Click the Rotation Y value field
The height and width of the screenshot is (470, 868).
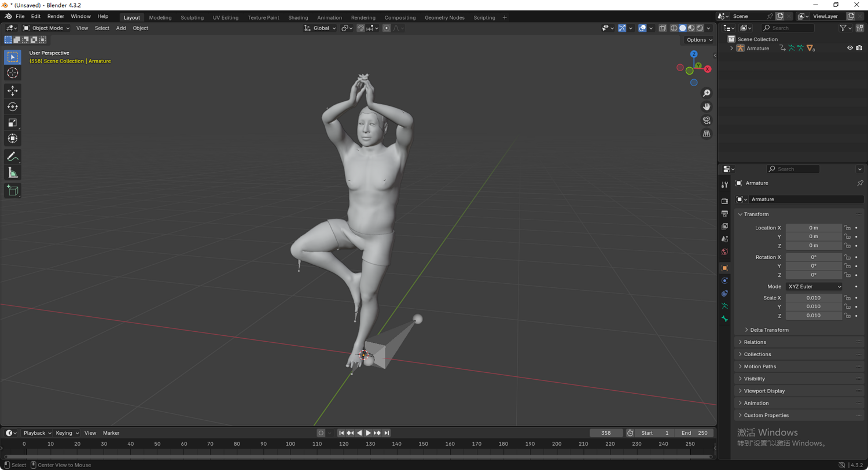(x=814, y=266)
